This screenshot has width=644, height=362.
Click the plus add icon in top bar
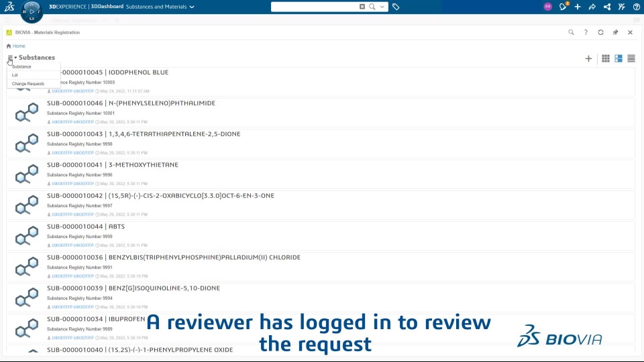[578, 7]
